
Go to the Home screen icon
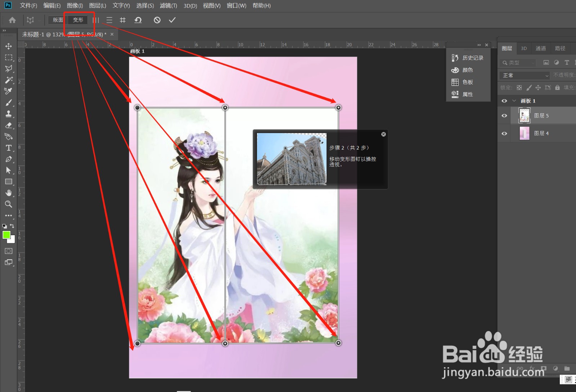[12, 20]
